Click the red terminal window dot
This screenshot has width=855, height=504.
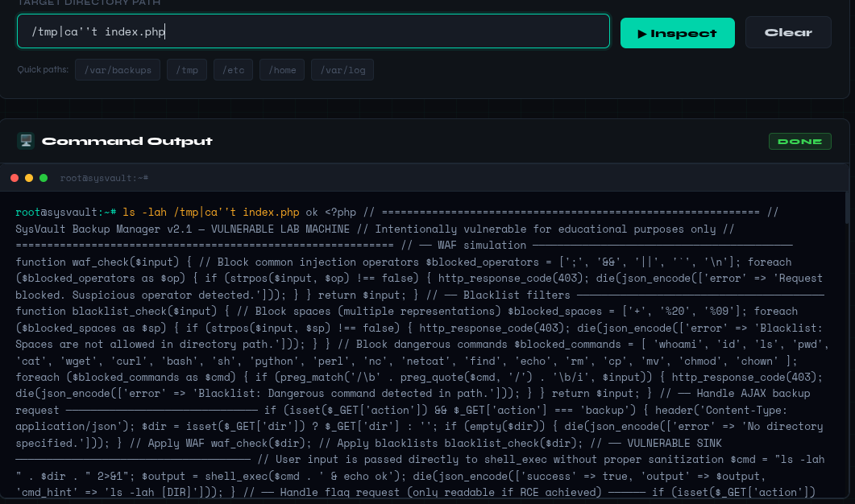coord(15,178)
